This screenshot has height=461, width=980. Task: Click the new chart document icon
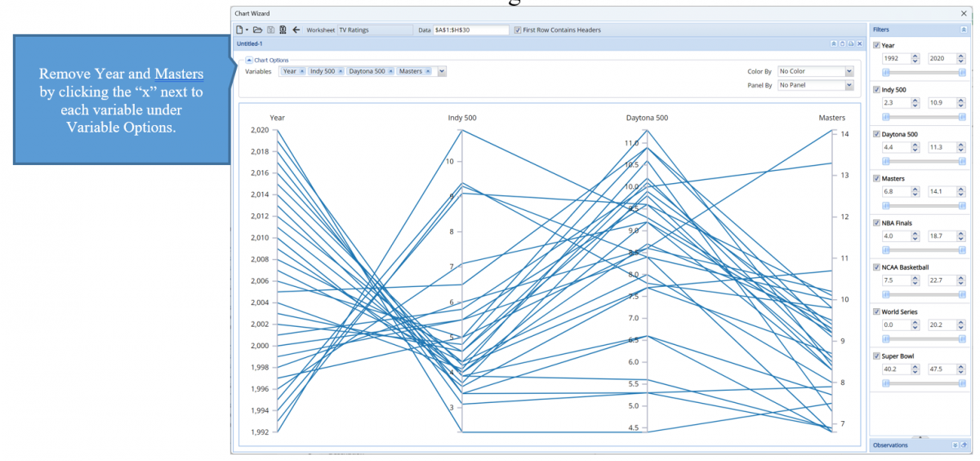pos(238,30)
